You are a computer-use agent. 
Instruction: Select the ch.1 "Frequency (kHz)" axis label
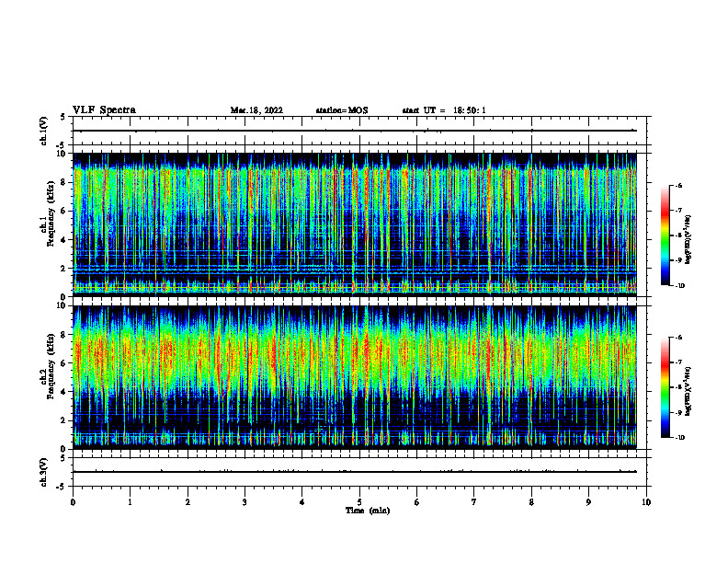(51, 214)
